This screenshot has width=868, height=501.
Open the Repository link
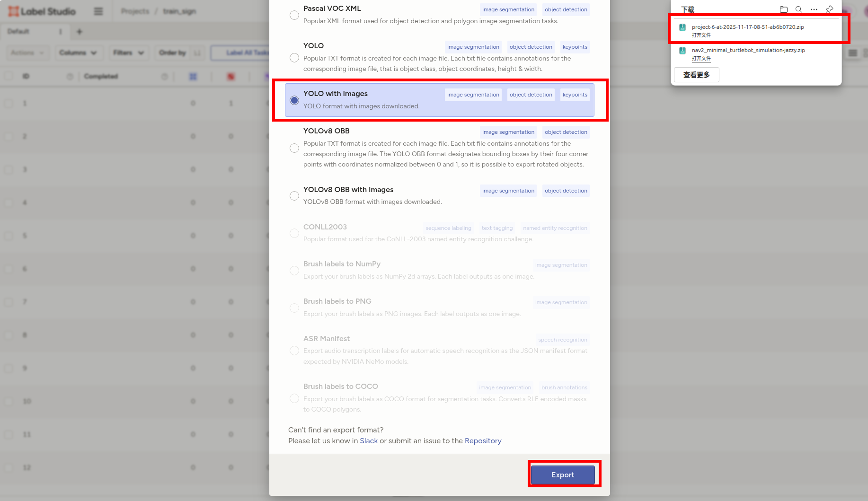pyautogui.click(x=483, y=441)
